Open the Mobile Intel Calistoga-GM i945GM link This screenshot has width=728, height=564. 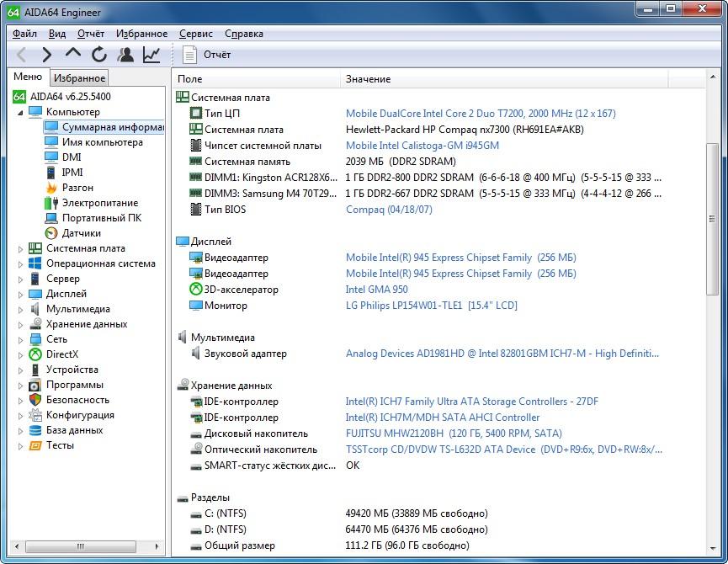click(x=422, y=146)
